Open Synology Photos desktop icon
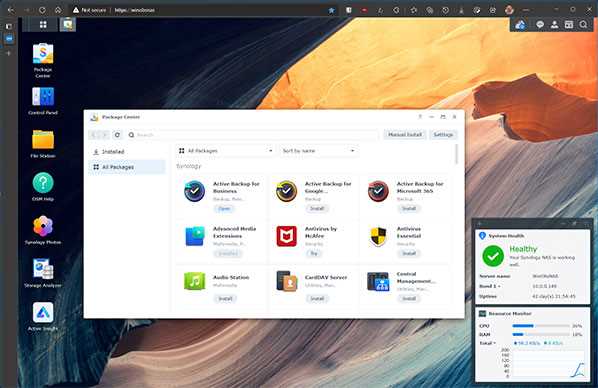Image resolution: width=598 pixels, height=388 pixels. tap(43, 225)
